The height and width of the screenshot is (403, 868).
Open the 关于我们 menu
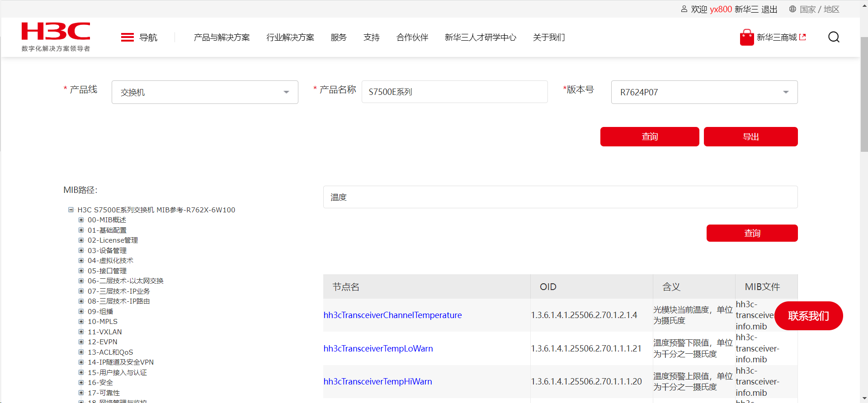pos(549,37)
